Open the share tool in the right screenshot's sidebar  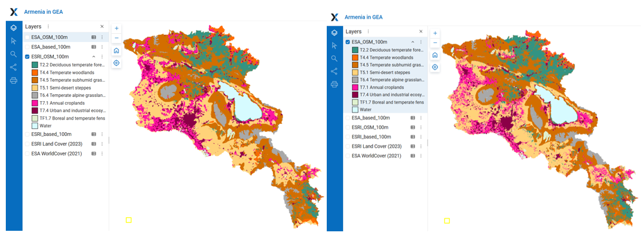(x=334, y=71)
